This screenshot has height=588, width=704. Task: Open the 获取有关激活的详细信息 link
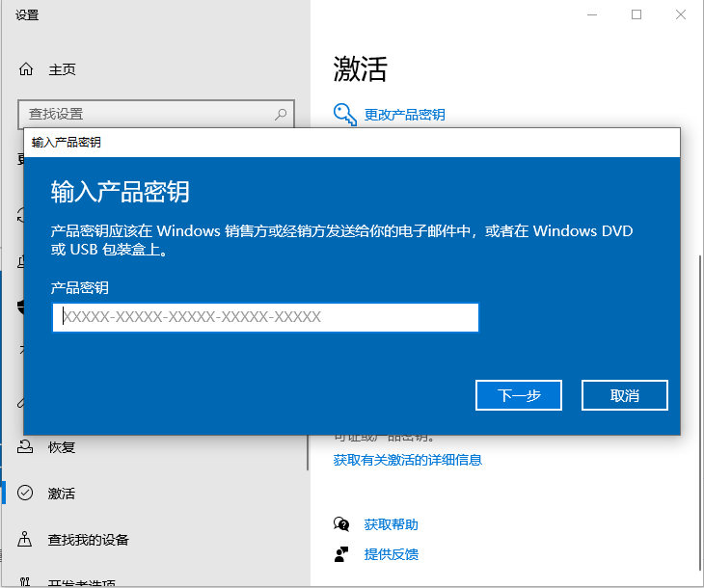(x=408, y=460)
